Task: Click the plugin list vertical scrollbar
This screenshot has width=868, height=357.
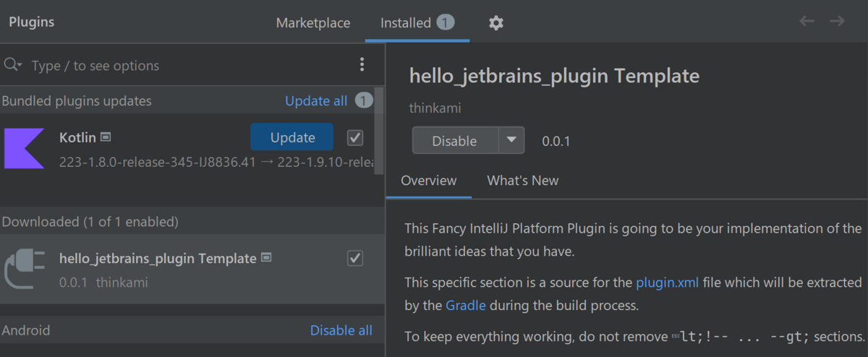Action: (379, 131)
